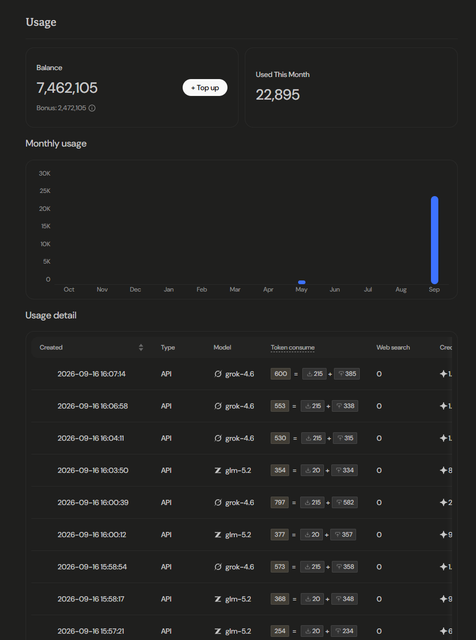This screenshot has width=476, height=640.
Task: Click total token badge 797
Action: pos(280,502)
